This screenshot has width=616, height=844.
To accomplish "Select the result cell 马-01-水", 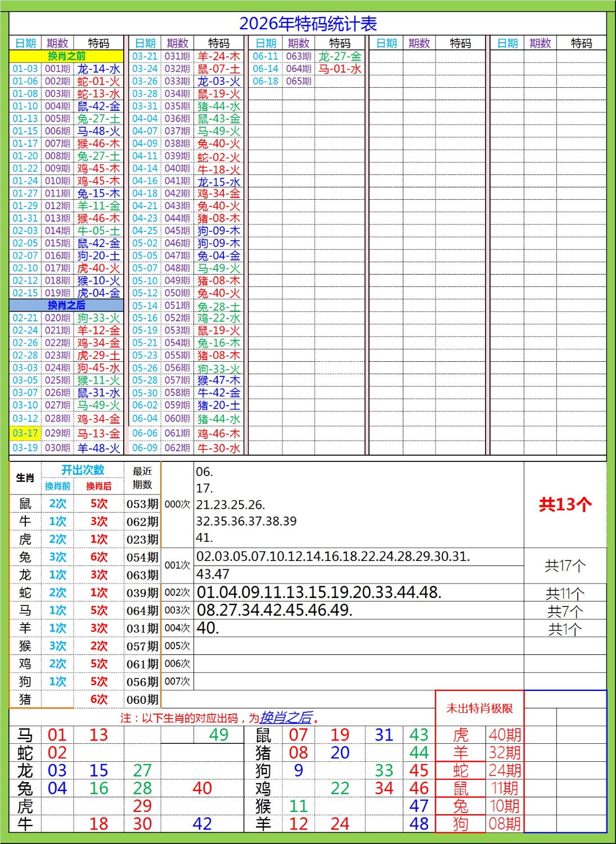I will (x=340, y=69).
